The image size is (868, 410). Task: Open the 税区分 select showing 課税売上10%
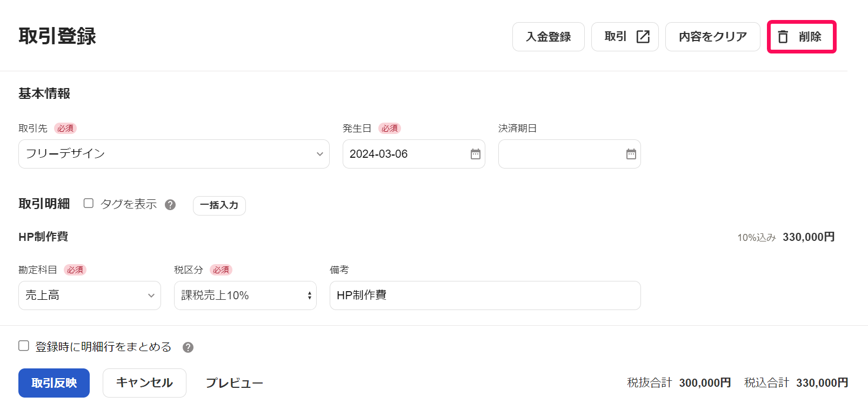245,295
